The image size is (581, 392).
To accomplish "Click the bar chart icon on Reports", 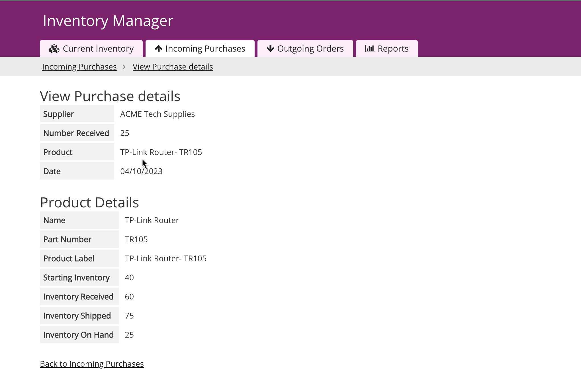I will click(x=370, y=49).
